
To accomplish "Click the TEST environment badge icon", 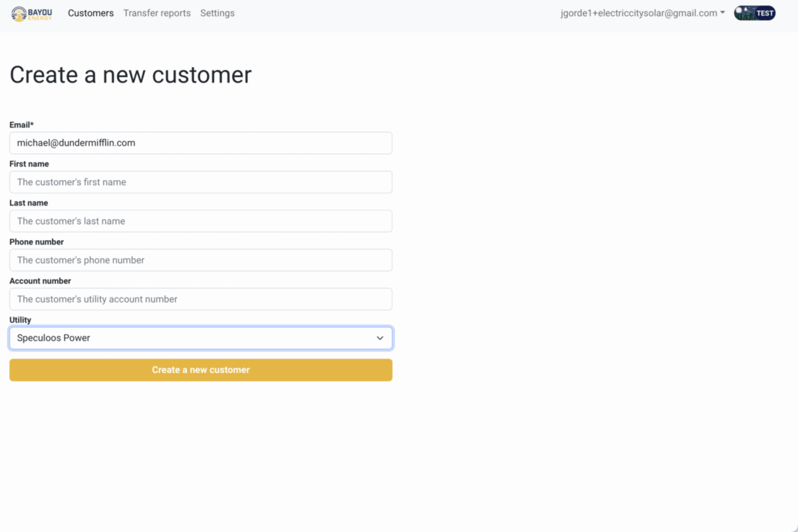I will click(754, 13).
